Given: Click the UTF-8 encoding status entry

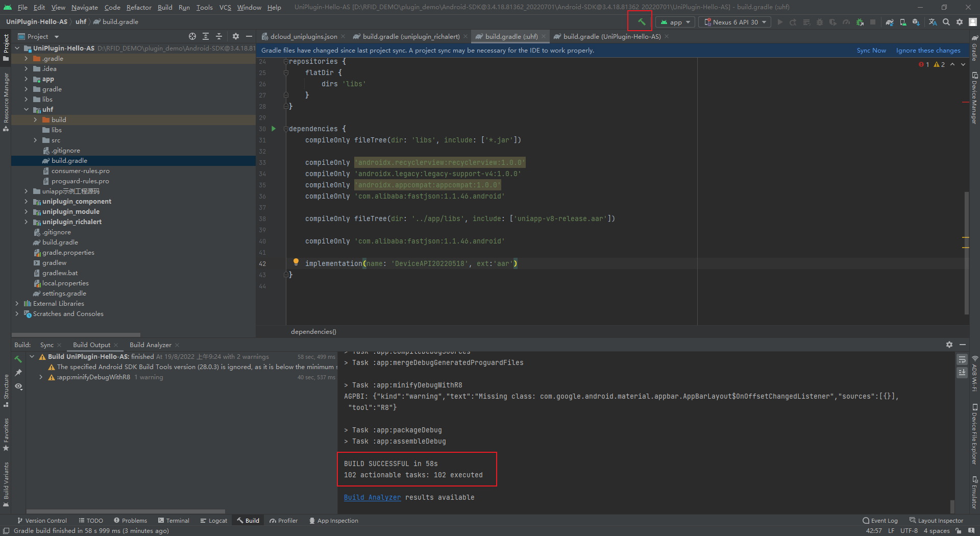Looking at the screenshot, I should tap(909, 531).
